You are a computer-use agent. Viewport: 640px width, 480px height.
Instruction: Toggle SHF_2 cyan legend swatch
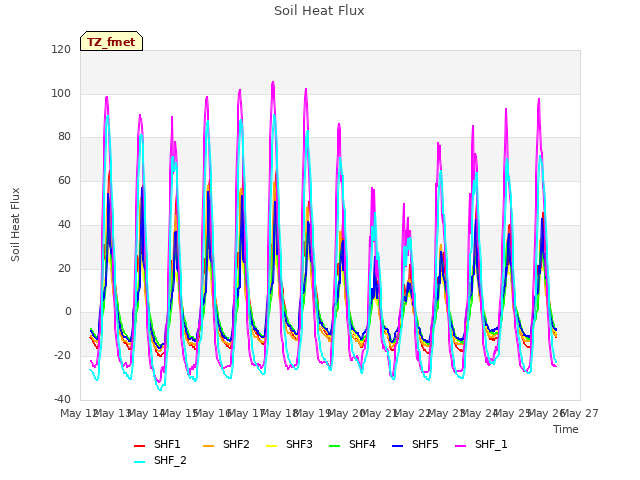click(140, 462)
